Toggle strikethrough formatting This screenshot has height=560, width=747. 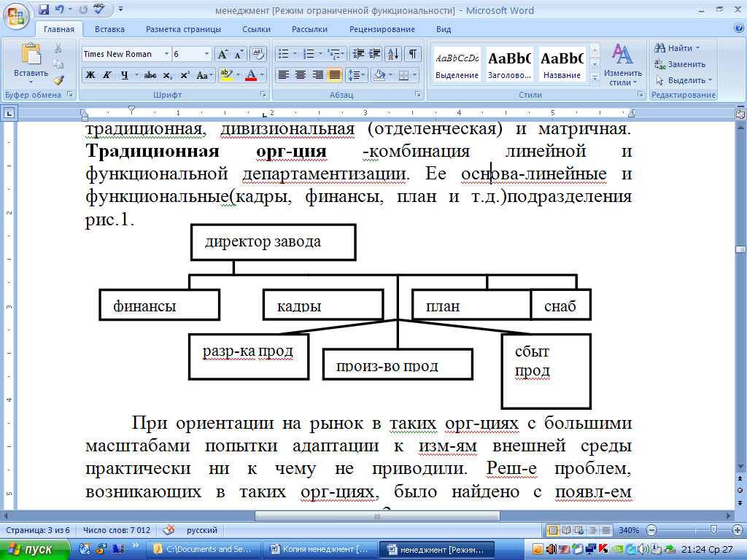[150, 75]
